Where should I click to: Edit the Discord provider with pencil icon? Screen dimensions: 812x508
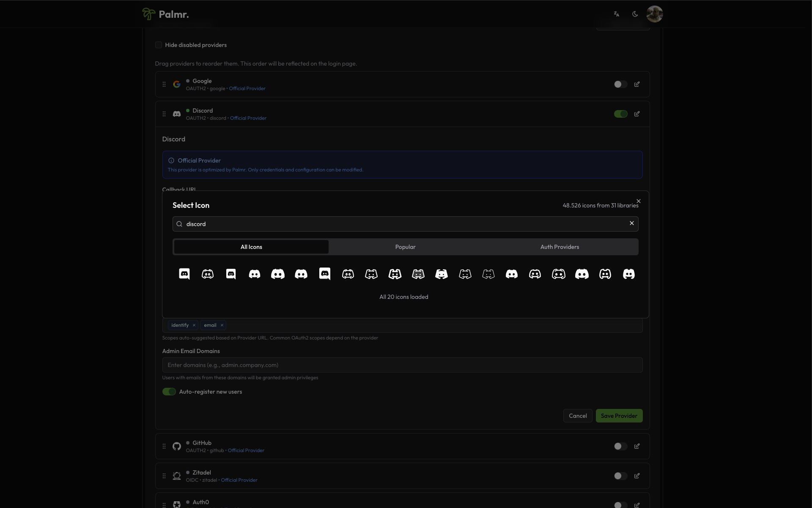pos(637,114)
